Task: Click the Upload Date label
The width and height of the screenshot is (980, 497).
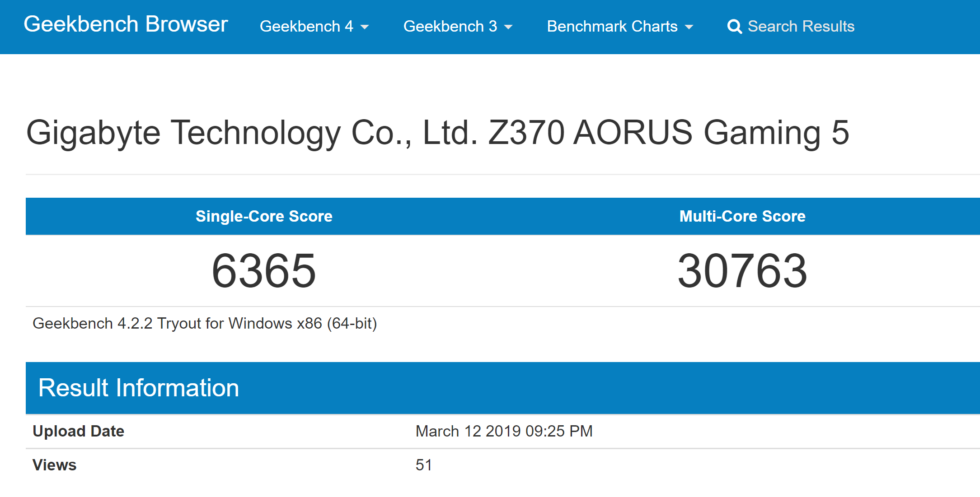Action: [78, 431]
